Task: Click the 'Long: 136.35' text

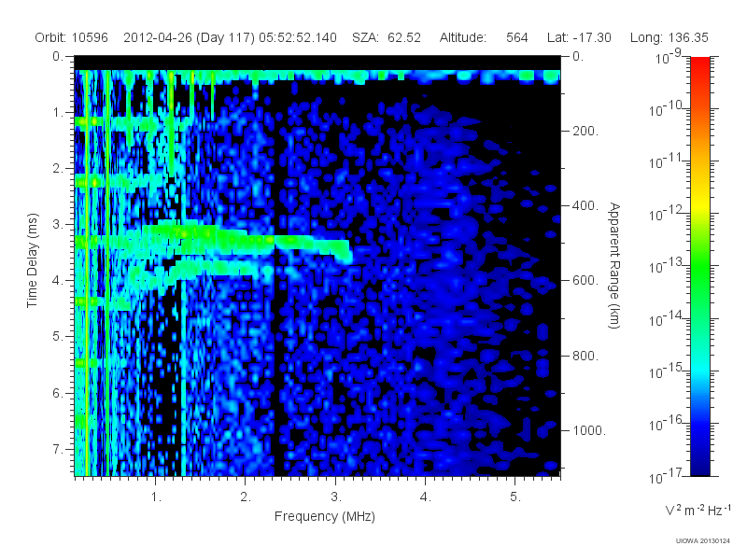Action: point(669,37)
